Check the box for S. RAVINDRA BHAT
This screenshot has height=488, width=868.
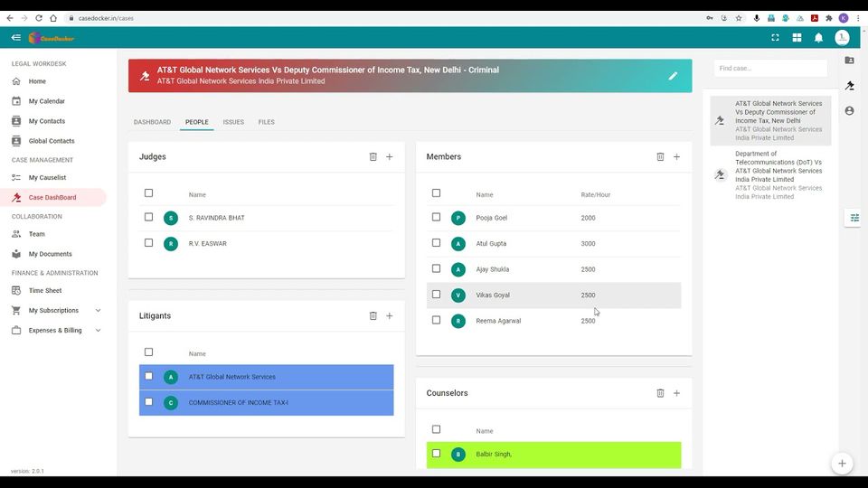pyautogui.click(x=148, y=217)
